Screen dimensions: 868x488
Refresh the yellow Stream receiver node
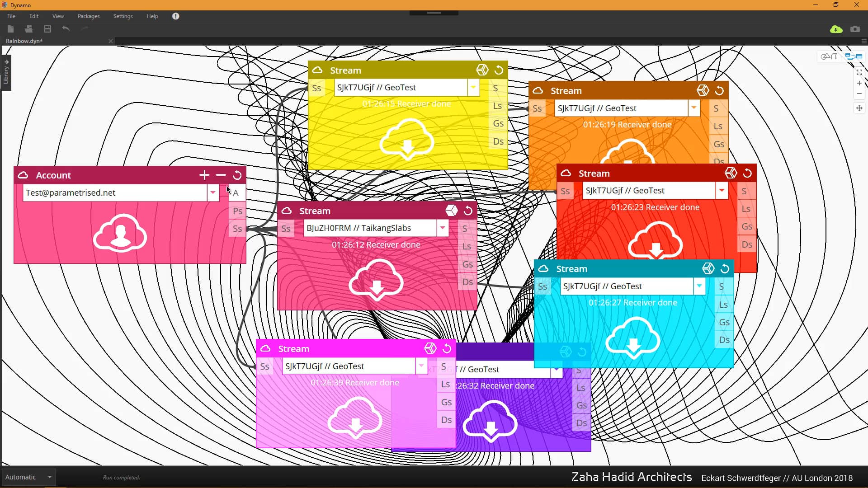click(x=499, y=70)
